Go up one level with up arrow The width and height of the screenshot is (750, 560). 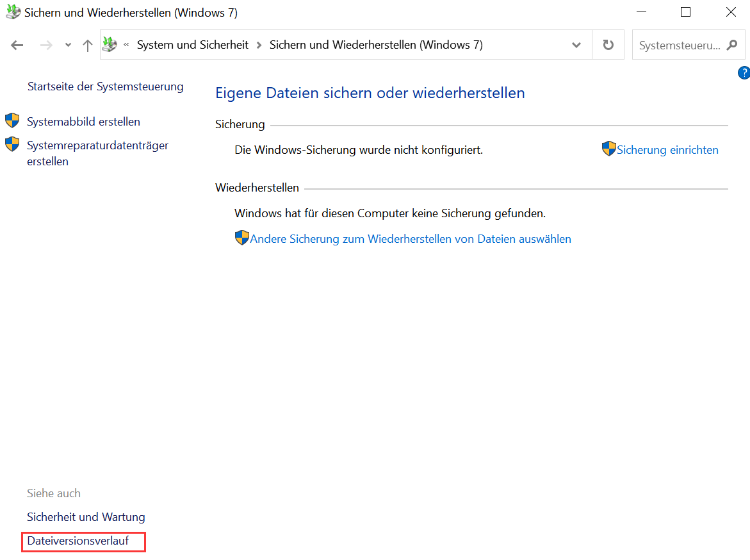coord(88,45)
